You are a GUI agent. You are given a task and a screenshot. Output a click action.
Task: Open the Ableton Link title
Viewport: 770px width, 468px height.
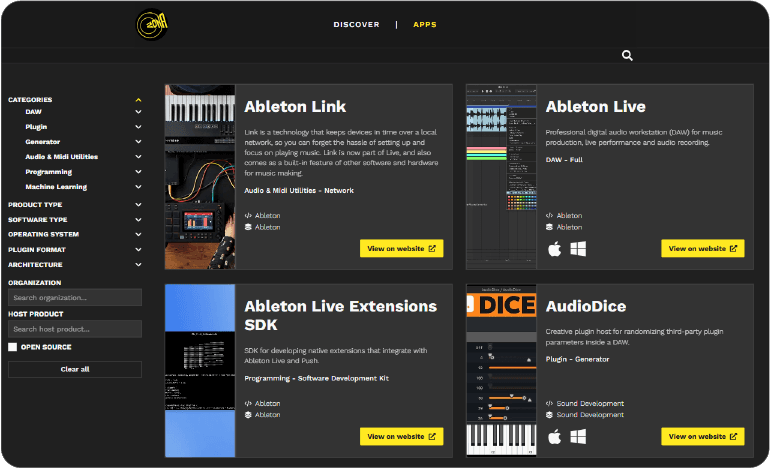pyautogui.click(x=295, y=107)
